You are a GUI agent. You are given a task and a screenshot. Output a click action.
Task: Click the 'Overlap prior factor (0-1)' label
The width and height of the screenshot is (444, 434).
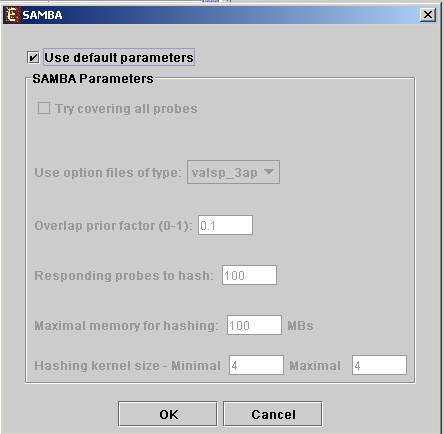(x=113, y=226)
